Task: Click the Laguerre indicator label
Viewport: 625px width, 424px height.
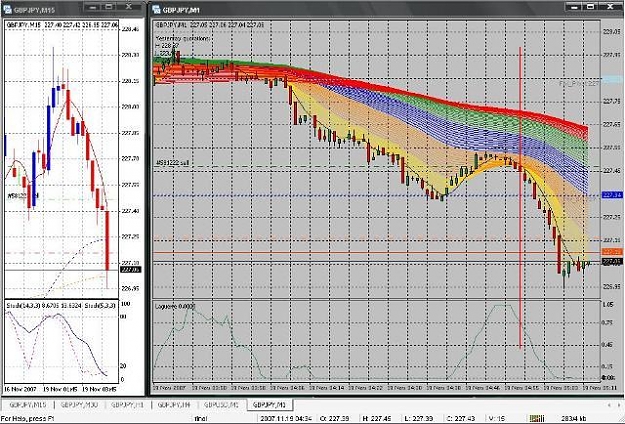Action: pos(175,306)
